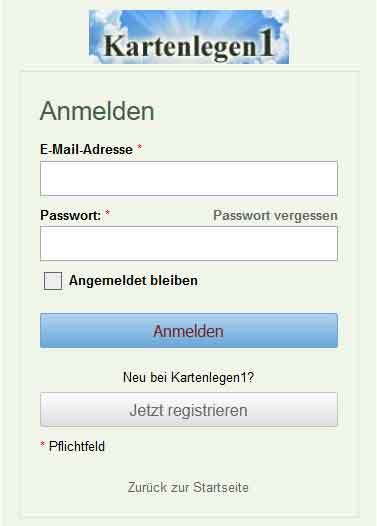Click the Angemeldet bleiben label text
377x526 pixels.
pyautogui.click(x=133, y=281)
